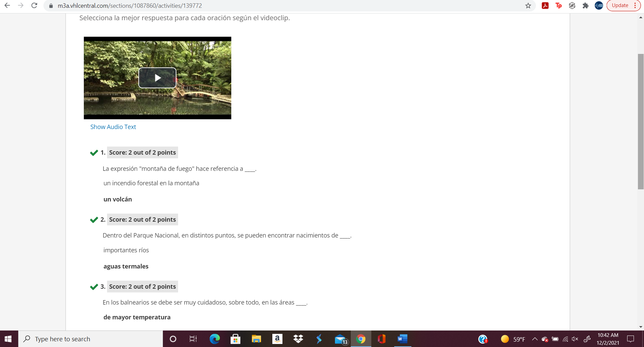Viewport: 644px width, 347px height.
Task: Select answer 'un incendio forestal en la montaña'
Action: [x=151, y=183]
